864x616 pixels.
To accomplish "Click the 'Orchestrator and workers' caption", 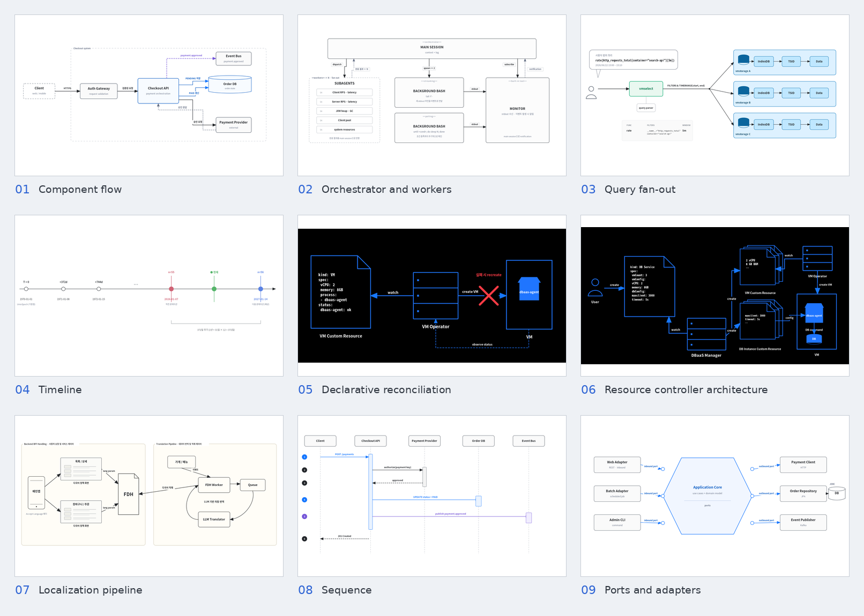I will (386, 190).
